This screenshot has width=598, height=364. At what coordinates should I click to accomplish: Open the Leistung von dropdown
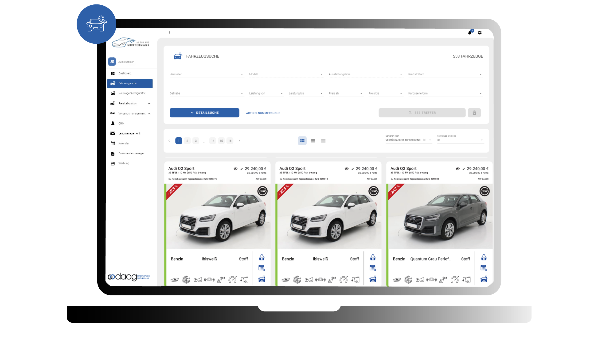(x=266, y=93)
